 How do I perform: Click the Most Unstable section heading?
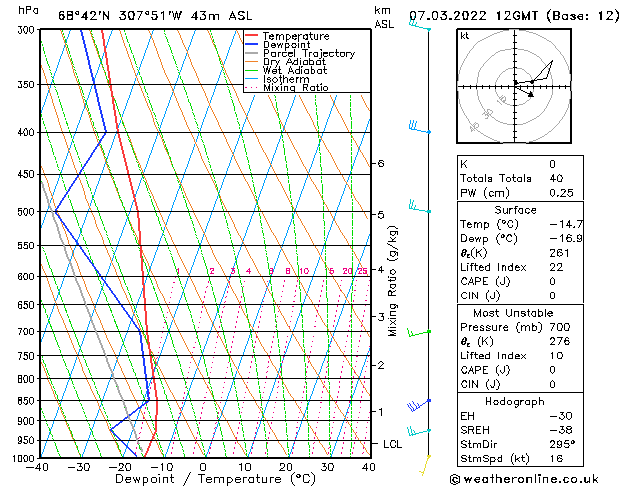tap(513, 313)
